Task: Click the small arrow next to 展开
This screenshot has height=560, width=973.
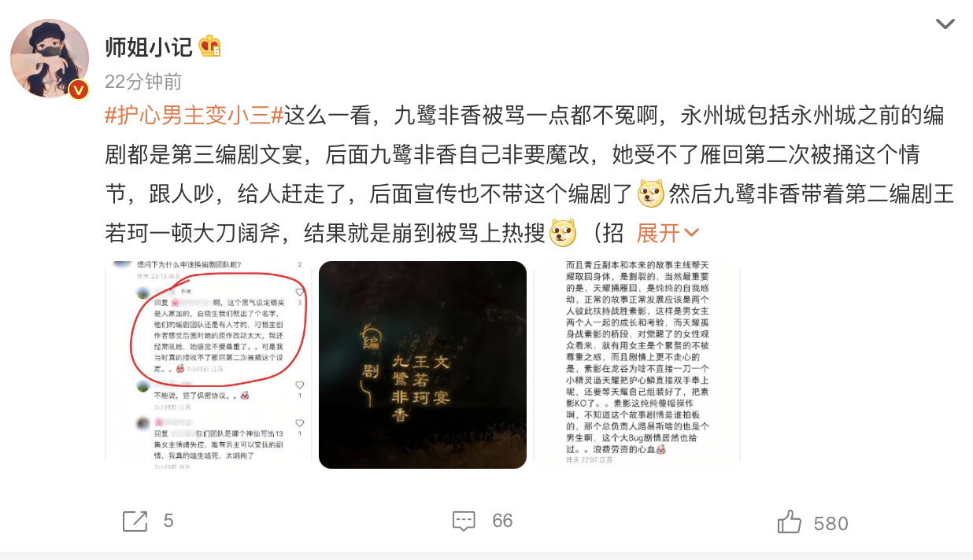Action: tap(691, 233)
